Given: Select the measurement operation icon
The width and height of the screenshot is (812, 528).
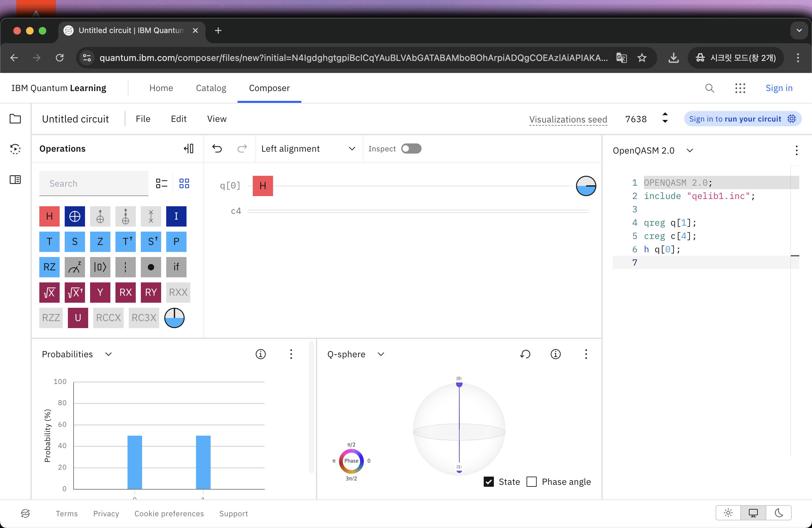Looking at the screenshot, I should click(75, 267).
